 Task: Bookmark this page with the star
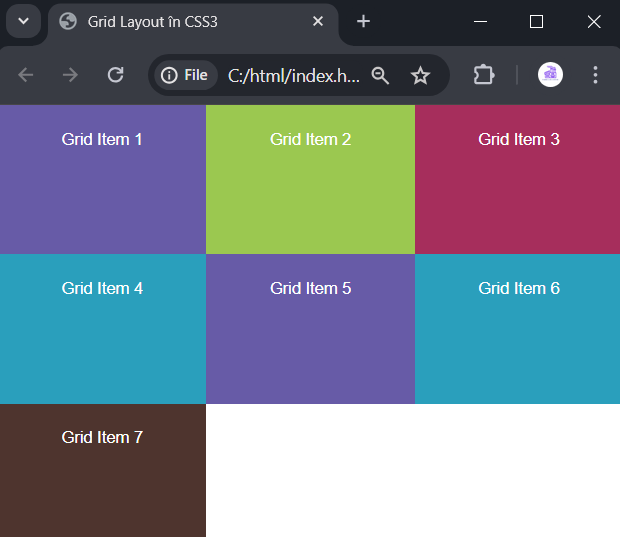(x=420, y=75)
